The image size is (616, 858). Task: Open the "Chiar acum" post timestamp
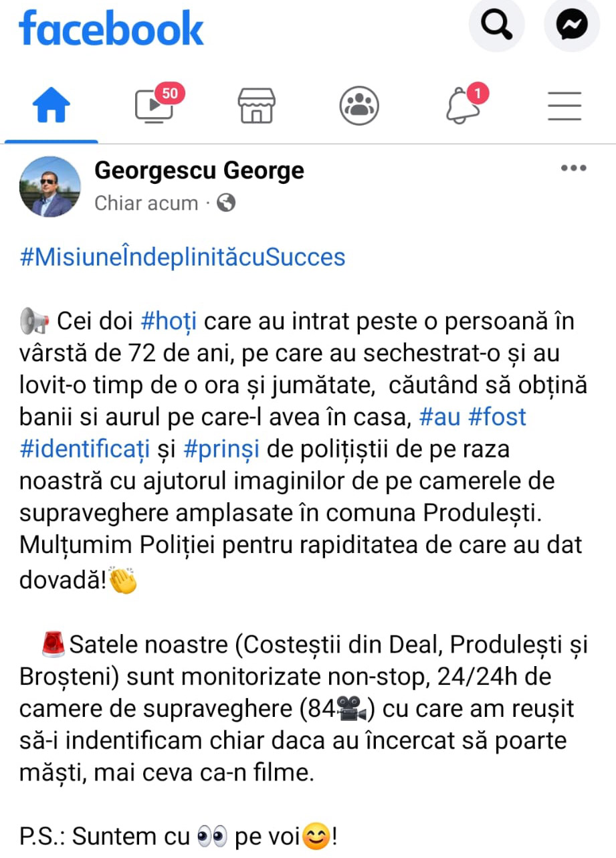[x=146, y=203]
